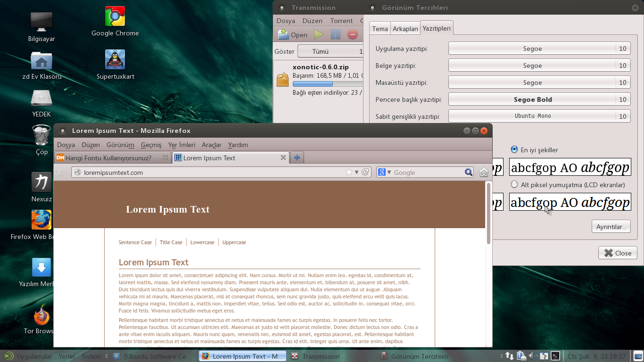644x362 pixels.
Task: Open Firefox's Geçmiş menu
Action: click(151, 145)
